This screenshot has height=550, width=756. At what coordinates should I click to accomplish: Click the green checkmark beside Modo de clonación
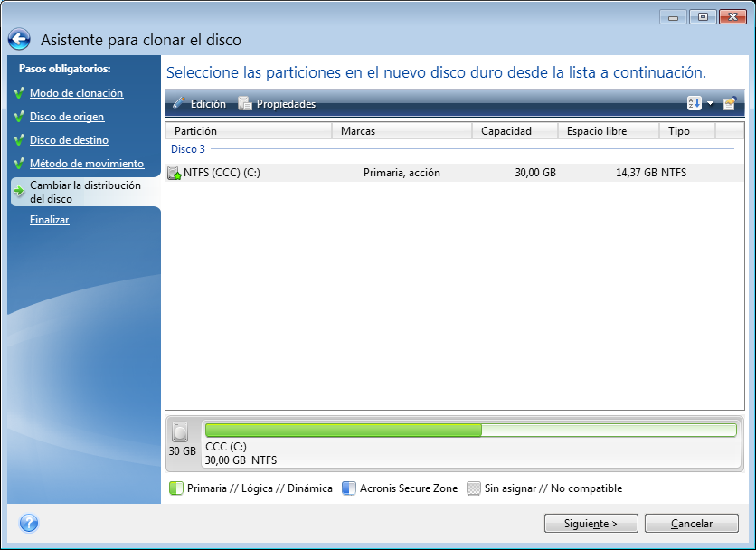tap(19, 93)
